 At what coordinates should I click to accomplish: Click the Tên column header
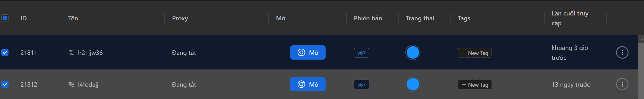[x=73, y=18]
